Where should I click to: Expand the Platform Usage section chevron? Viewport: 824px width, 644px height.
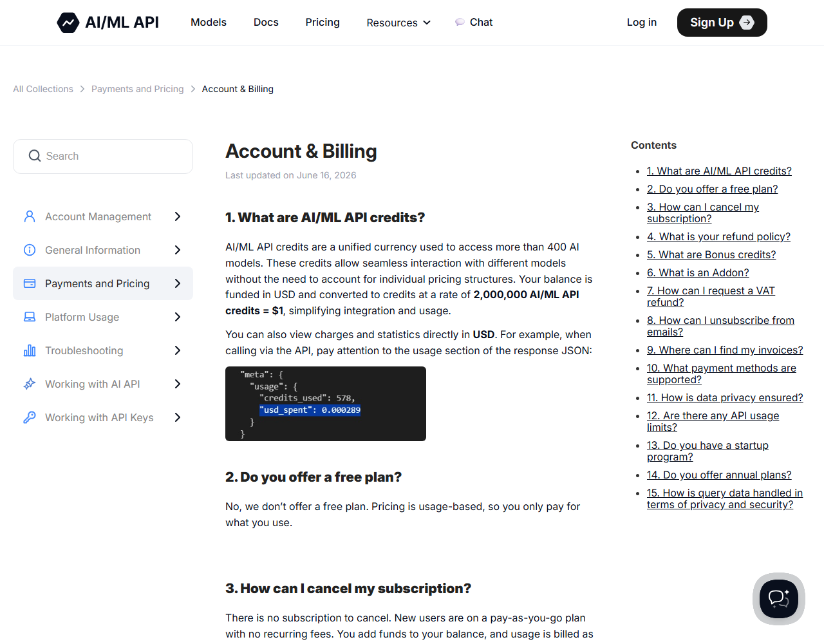178,317
